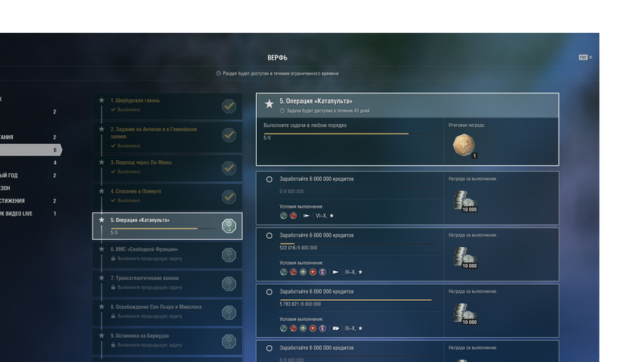Open mission 4. Спасение в Плимуте
644x362 pixels.
(x=167, y=197)
